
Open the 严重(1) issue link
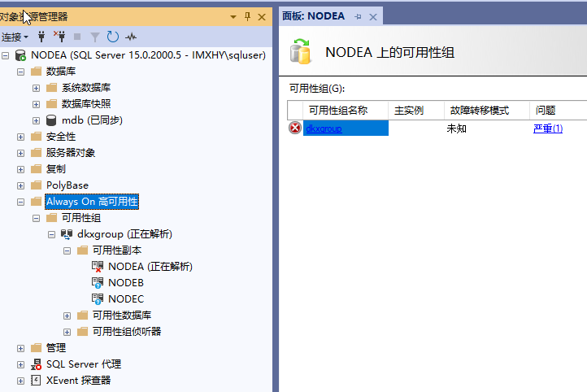[x=548, y=128]
